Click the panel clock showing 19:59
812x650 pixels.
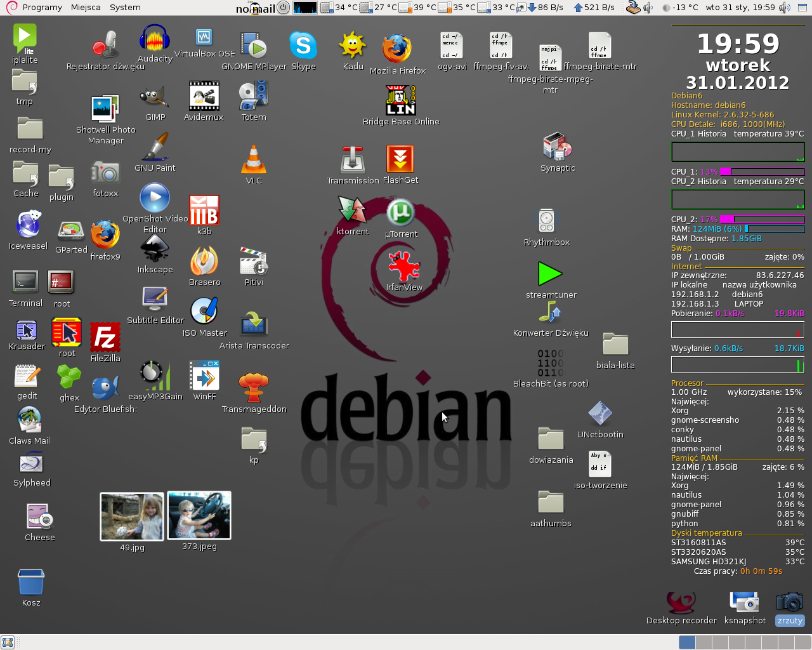740,8
